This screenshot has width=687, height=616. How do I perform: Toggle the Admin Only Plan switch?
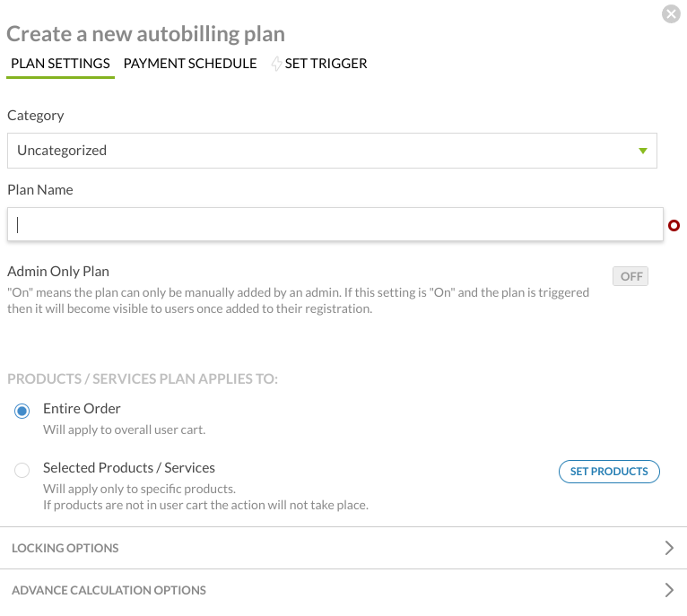click(630, 276)
